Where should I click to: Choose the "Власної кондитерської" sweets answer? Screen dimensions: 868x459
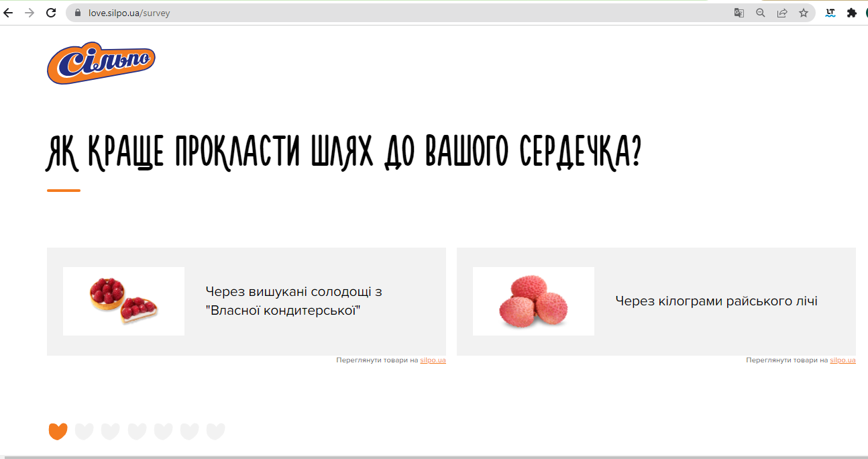click(294, 301)
